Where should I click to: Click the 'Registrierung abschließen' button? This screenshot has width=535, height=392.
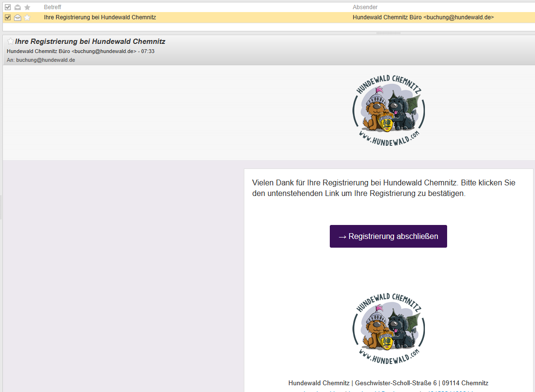tap(388, 236)
